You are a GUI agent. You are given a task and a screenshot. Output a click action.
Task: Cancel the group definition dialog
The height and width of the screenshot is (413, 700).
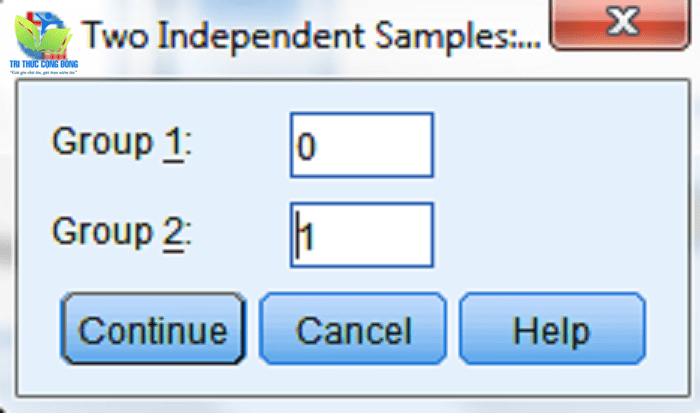[353, 329]
